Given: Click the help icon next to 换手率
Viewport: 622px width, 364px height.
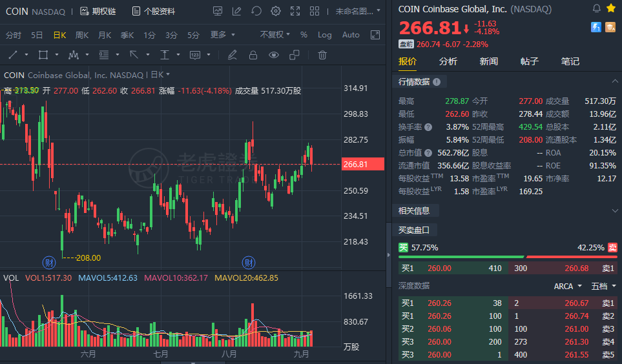Looking at the screenshot, I should tap(428, 127).
